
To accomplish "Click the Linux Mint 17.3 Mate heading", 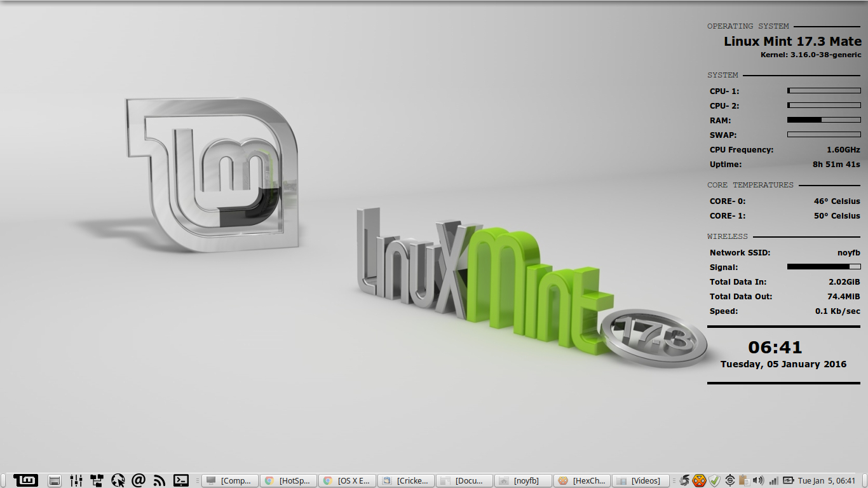I will [792, 41].
